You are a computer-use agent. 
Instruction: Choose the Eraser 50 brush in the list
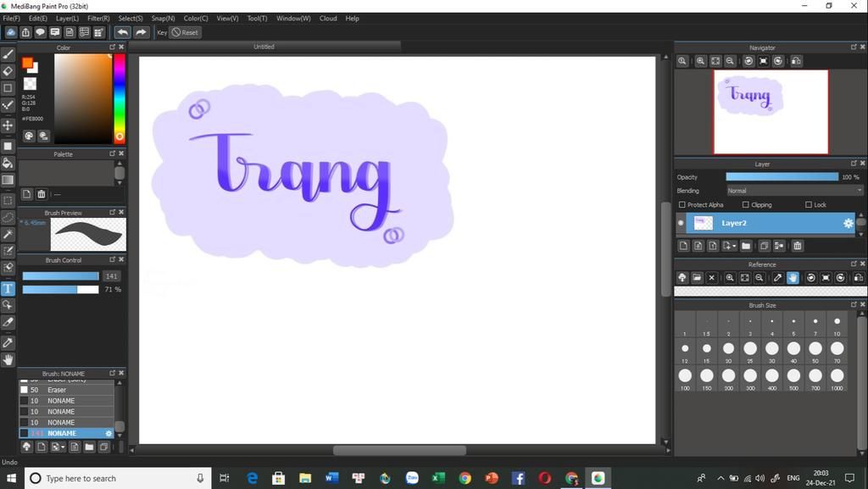pos(66,390)
